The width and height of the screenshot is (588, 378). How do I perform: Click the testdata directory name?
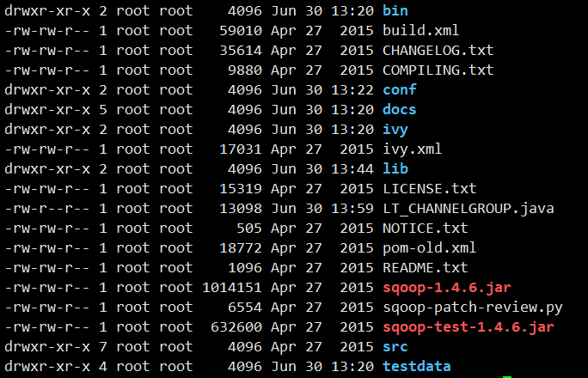tap(417, 366)
